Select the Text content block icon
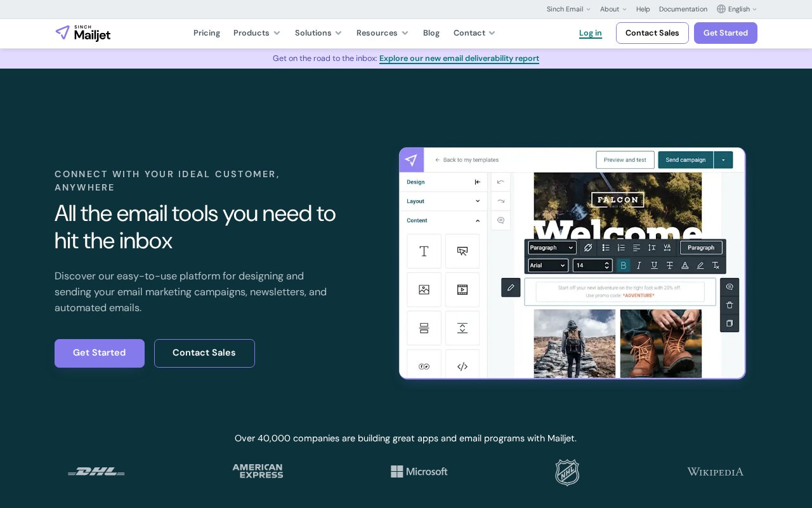The image size is (812, 508). (424, 251)
